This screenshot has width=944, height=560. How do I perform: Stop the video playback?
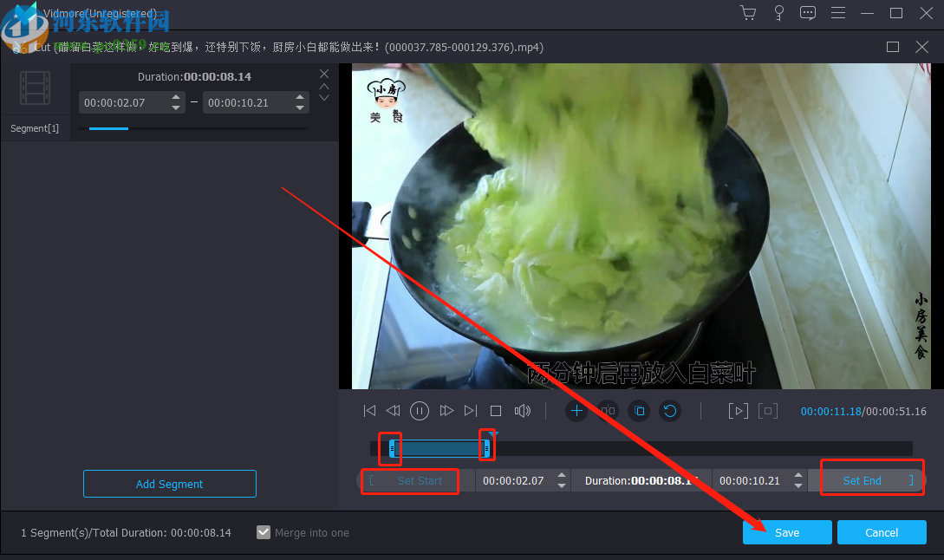click(496, 411)
